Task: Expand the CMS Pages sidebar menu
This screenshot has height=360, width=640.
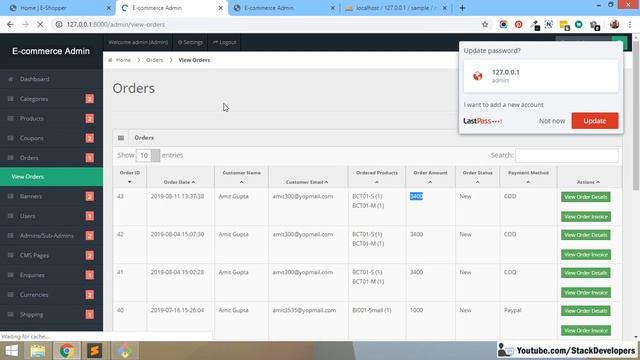Action: point(51,256)
